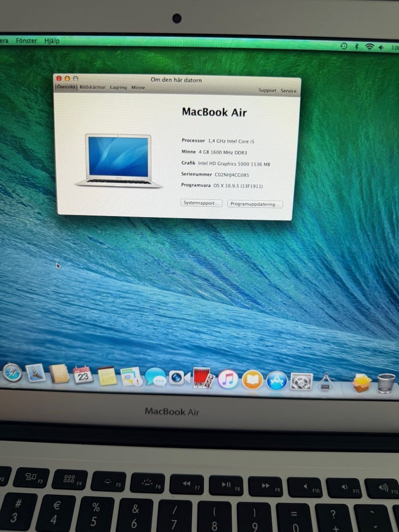Close the Om den här datorn window

click(x=59, y=79)
